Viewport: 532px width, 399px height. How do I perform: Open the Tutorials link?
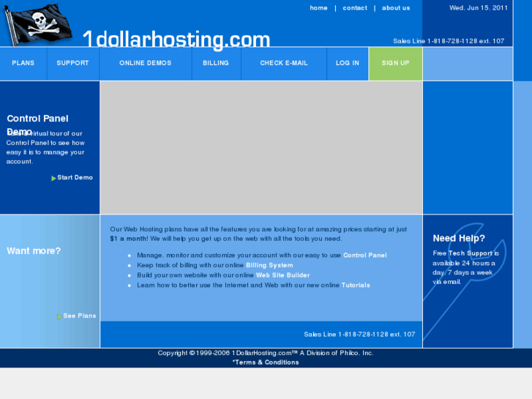356,286
